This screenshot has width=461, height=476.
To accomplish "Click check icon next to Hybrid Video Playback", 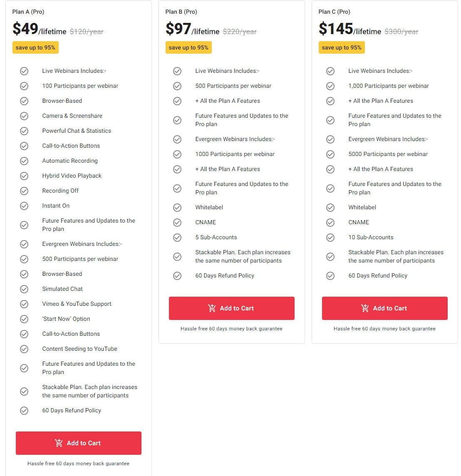I will pyautogui.click(x=24, y=176).
